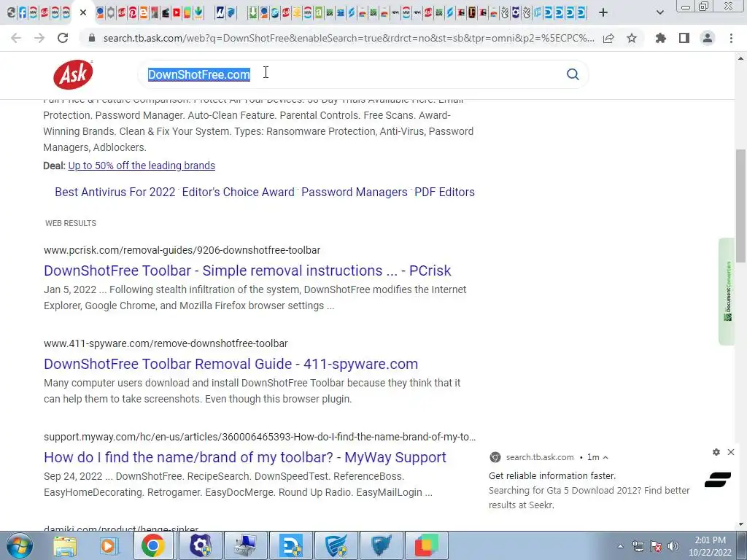This screenshot has width=747, height=560.
Task: Dismiss the Seekr notification popup
Action: point(731,452)
